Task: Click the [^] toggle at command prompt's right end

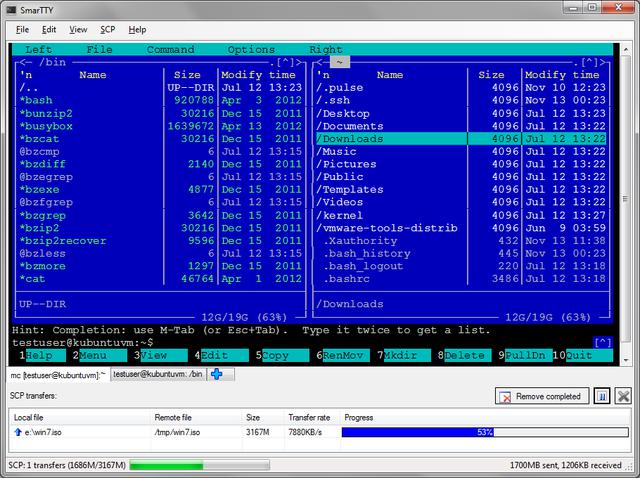Action: click(x=602, y=342)
